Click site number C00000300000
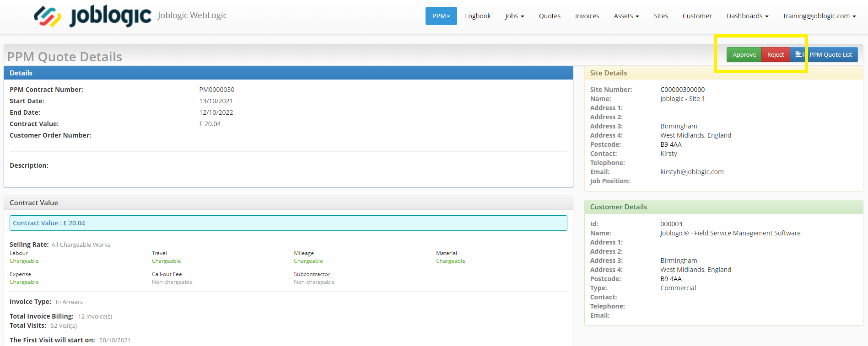 pyautogui.click(x=682, y=90)
